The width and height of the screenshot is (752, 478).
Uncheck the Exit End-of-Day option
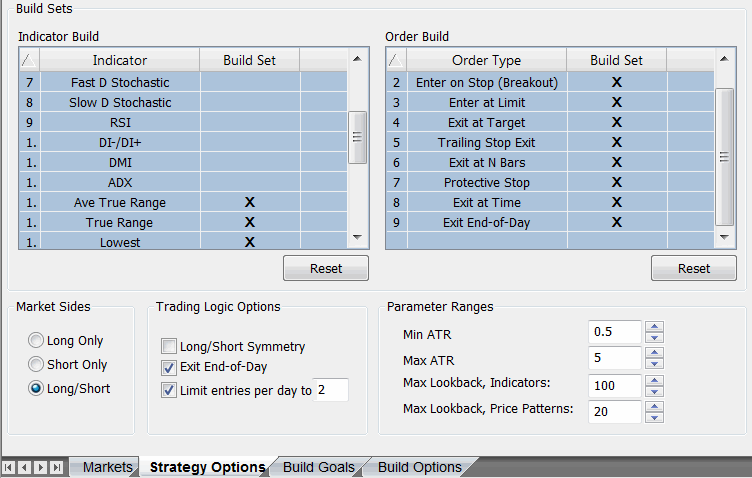click(169, 367)
